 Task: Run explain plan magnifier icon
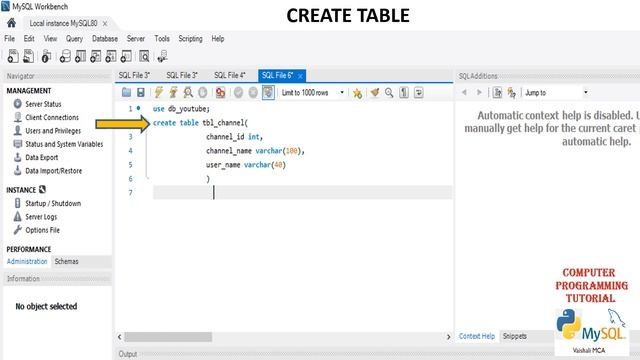tap(188, 93)
